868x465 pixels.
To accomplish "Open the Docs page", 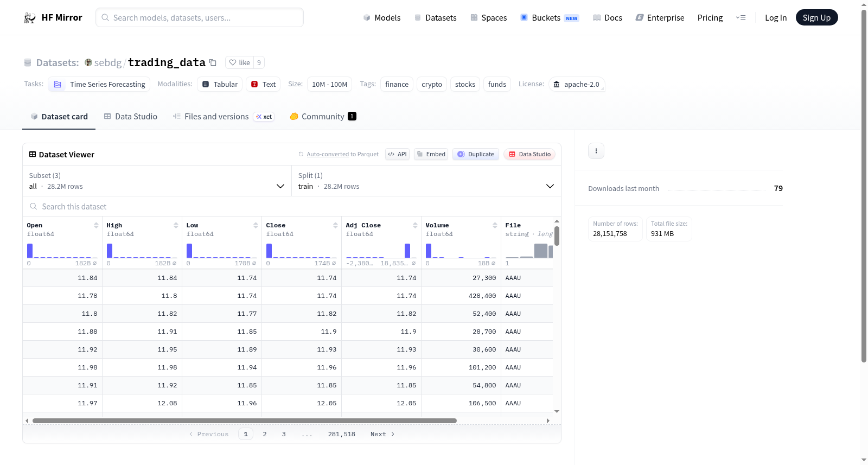I will (x=608, y=17).
